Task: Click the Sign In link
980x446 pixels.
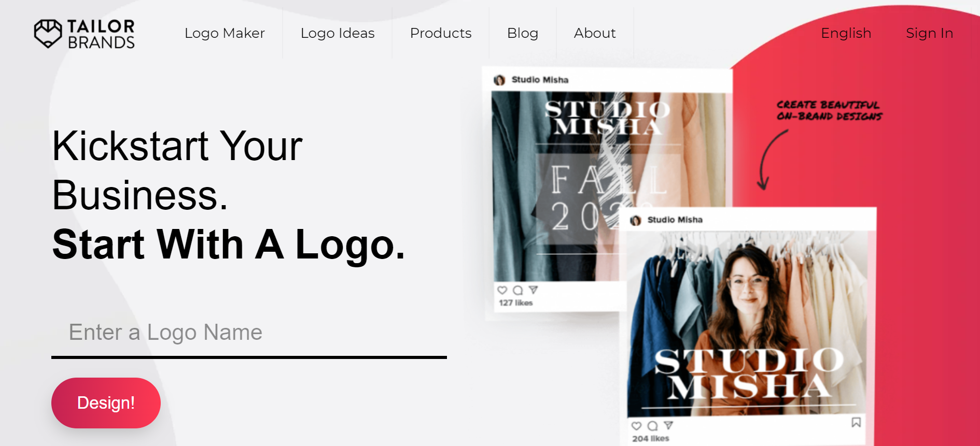Action: pyautogui.click(x=930, y=33)
